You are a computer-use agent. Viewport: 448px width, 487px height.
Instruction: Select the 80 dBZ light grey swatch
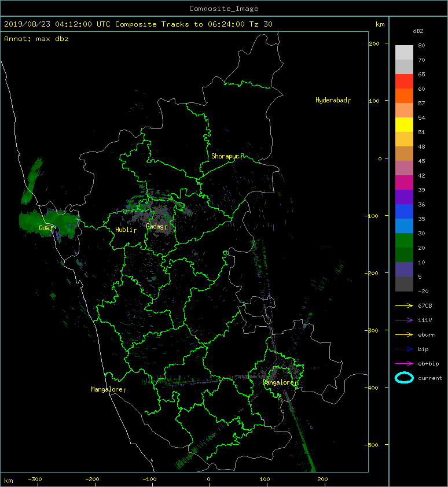coord(404,53)
